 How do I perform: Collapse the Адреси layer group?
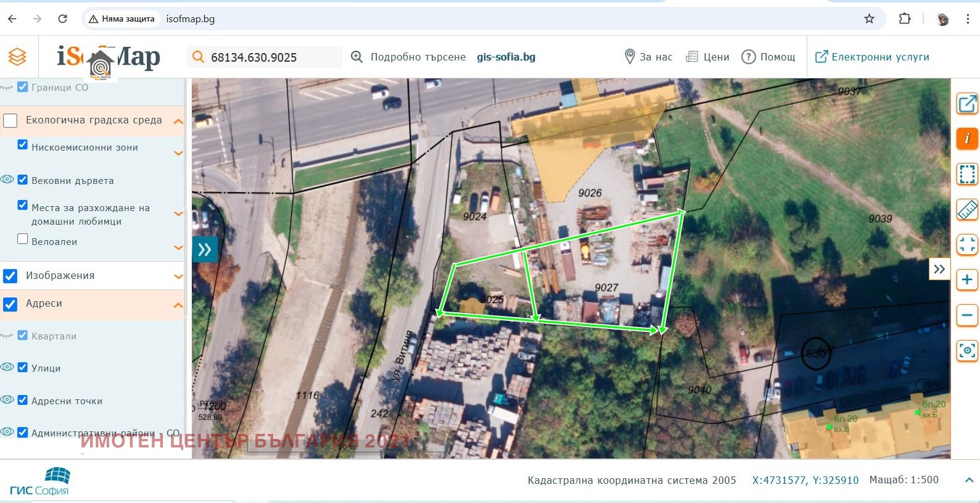pos(178,305)
